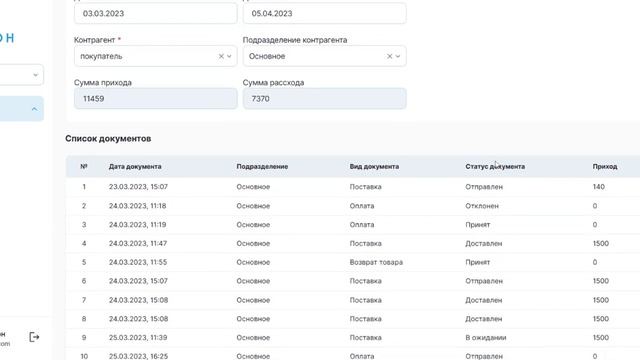This screenshot has height=360, width=640.
Task: Click the Сумма прихода field
Action: (156, 98)
